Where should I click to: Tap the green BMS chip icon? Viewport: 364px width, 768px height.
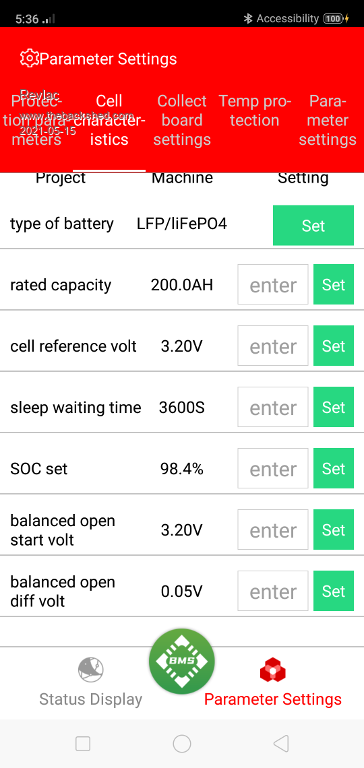(182, 661)
